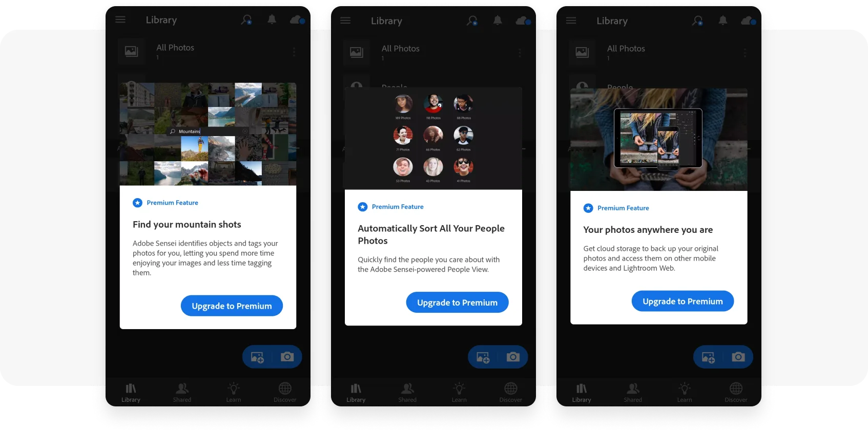868x433 pixels.
Task: Click Upgrade to Premium under Automatically Sort People Photos
Action: point(457,302)
